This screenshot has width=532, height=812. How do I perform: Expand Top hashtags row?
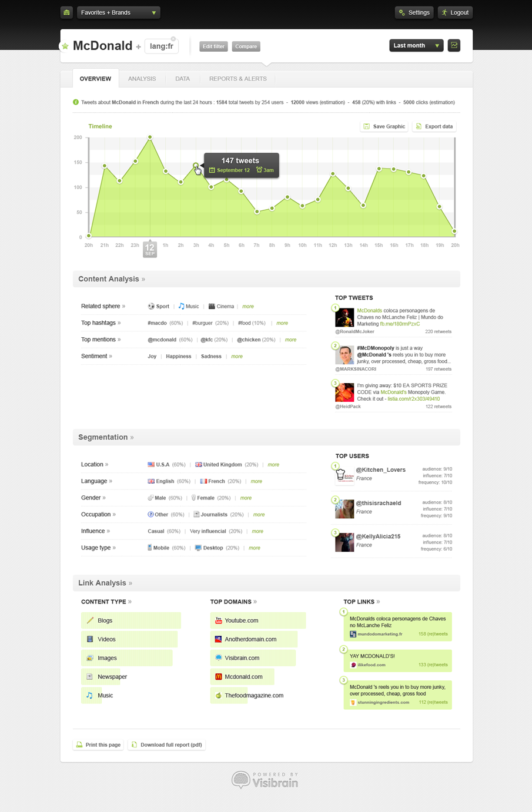point(101,323)
